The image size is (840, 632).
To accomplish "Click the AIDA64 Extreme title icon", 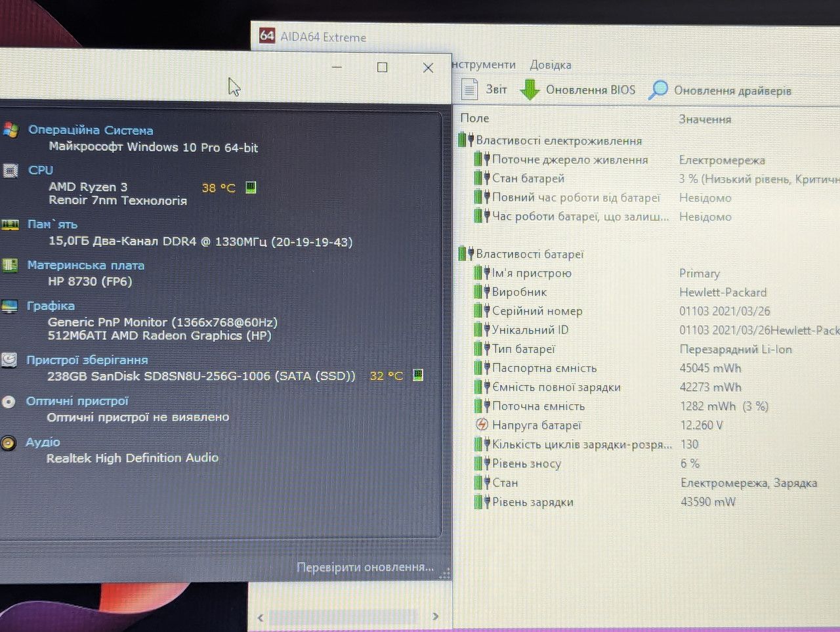I will coord(266,35).
